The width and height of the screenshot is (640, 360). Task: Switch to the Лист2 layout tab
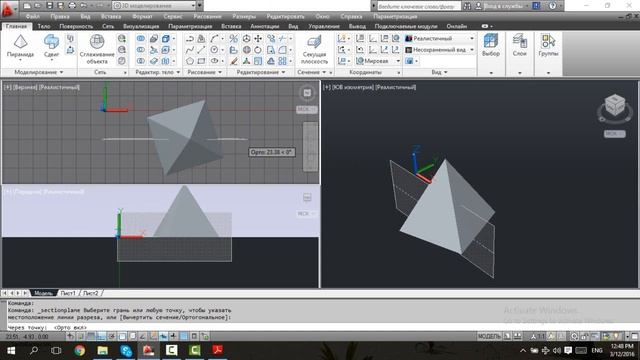click(x=91, y=293)
